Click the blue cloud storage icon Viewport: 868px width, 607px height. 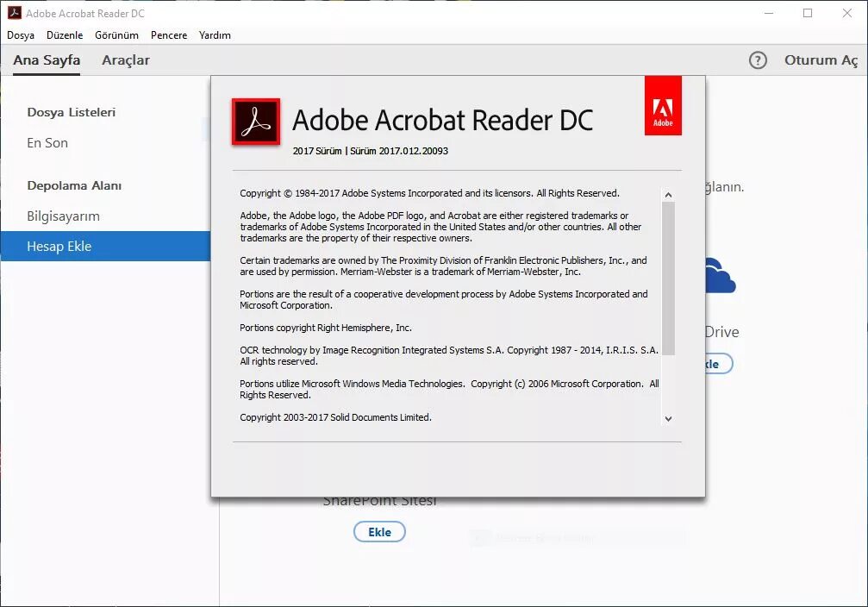(721, 276)
